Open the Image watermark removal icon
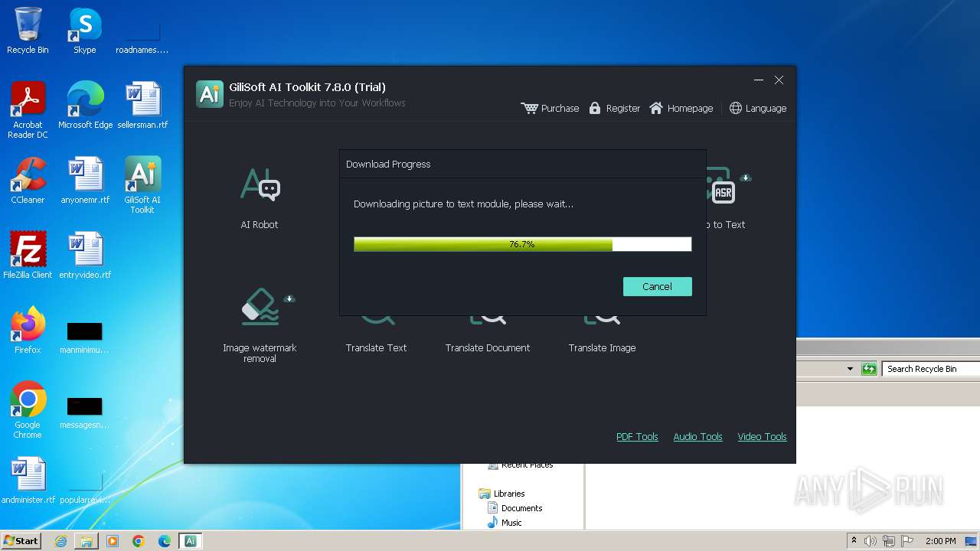The image size is (980, 551). [x=260, y=305]
